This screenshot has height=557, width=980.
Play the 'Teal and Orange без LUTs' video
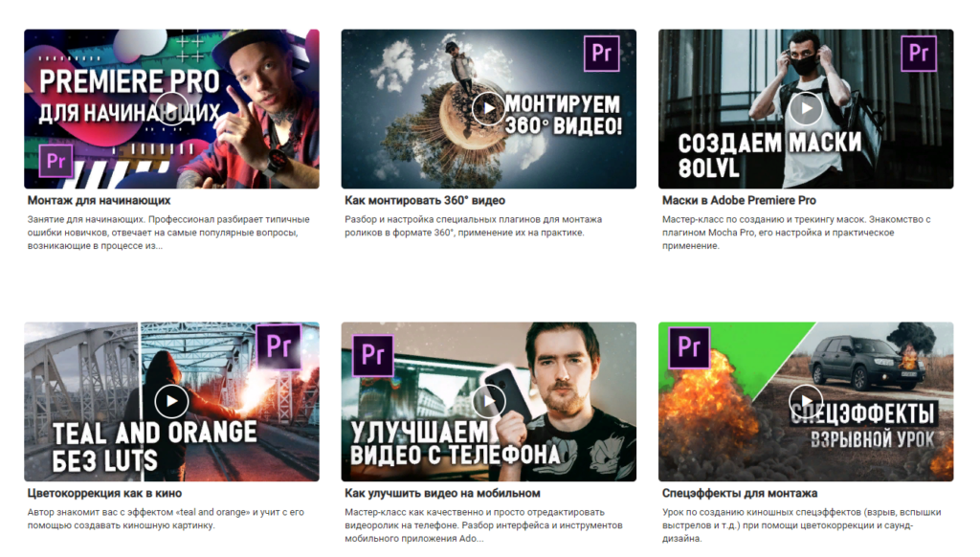[x=171, y=401]
